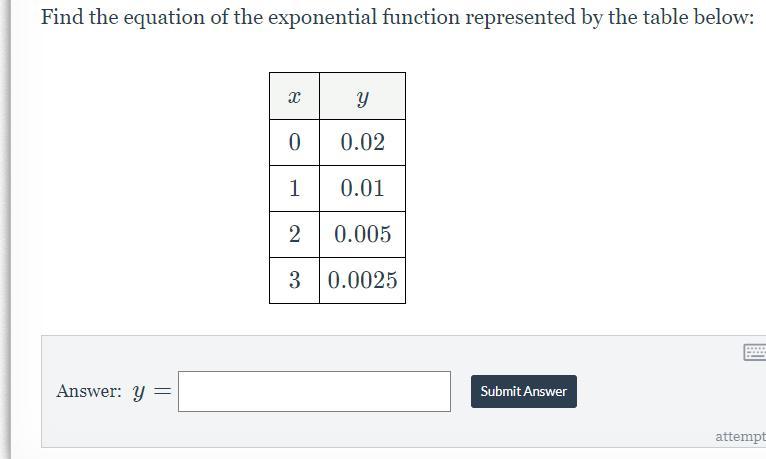The width and height of the screenshot is (766, 459).
Task: Click the table cell containing 0.01
Action: click(x=362, y=188)
